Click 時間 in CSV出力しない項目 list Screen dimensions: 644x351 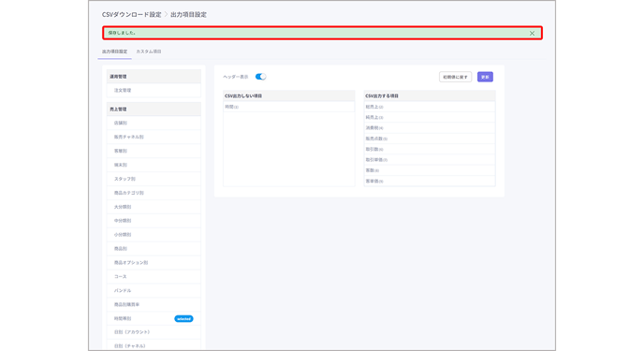point(288,107)
